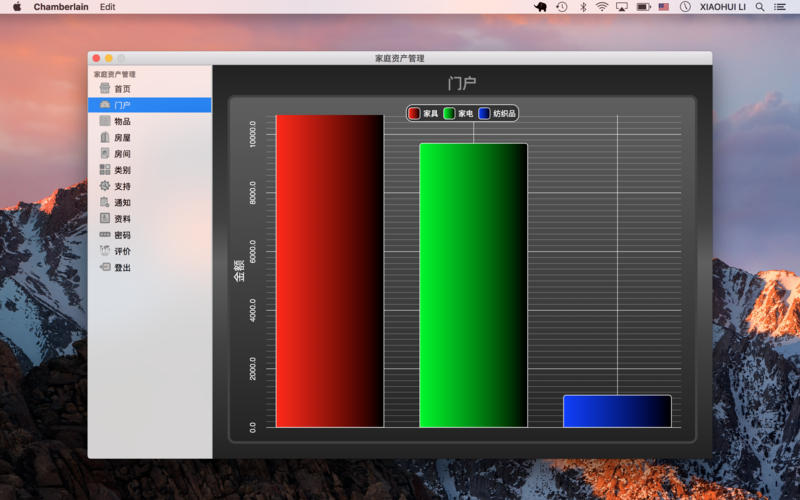This screenshot has width=800, height=500.
Task: Click the green 家电 legend swatch
Action: [x=449, y=113]
